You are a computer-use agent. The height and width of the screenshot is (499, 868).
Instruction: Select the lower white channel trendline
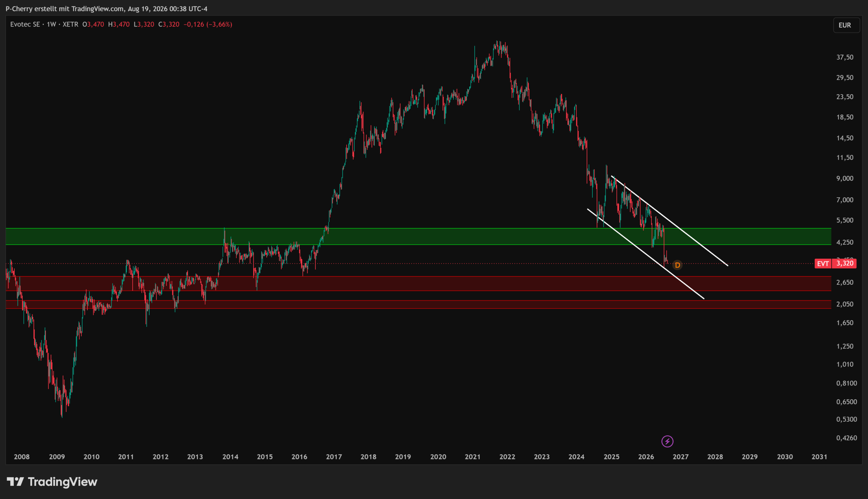point(646,254)
